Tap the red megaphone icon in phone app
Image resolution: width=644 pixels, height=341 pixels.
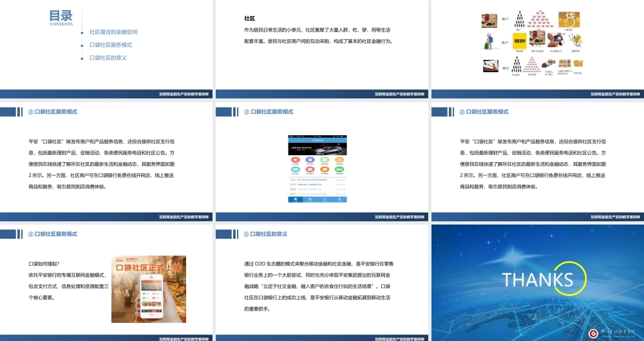point(296,160)
